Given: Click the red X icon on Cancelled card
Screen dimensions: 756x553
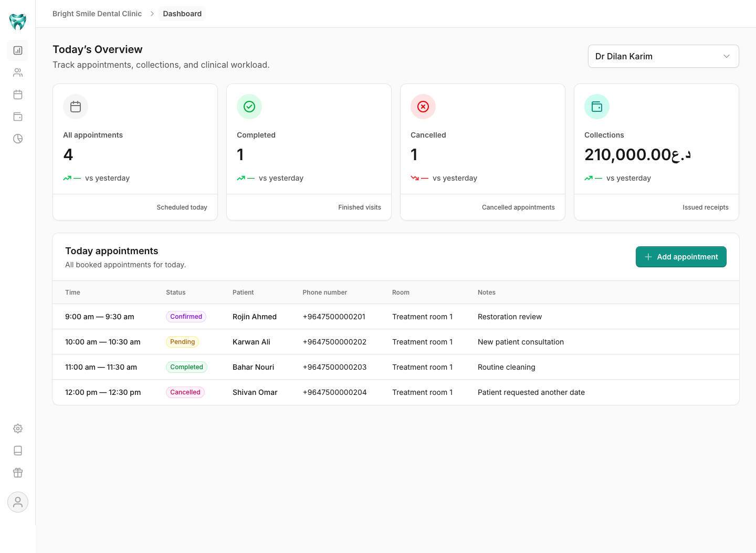Looking at the screenshot, I should pyautogui.click(x=423, y=107).
